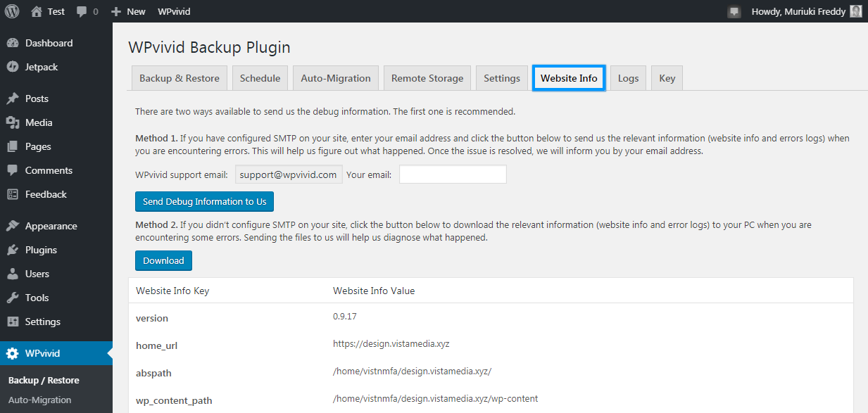Select Backup / Restore submenu item
The width and height of the screenshot is (868, 413).
pos(44,380)
